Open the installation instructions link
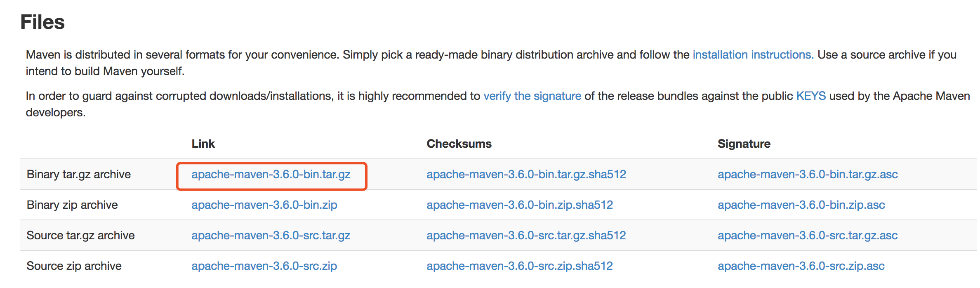 753,55
